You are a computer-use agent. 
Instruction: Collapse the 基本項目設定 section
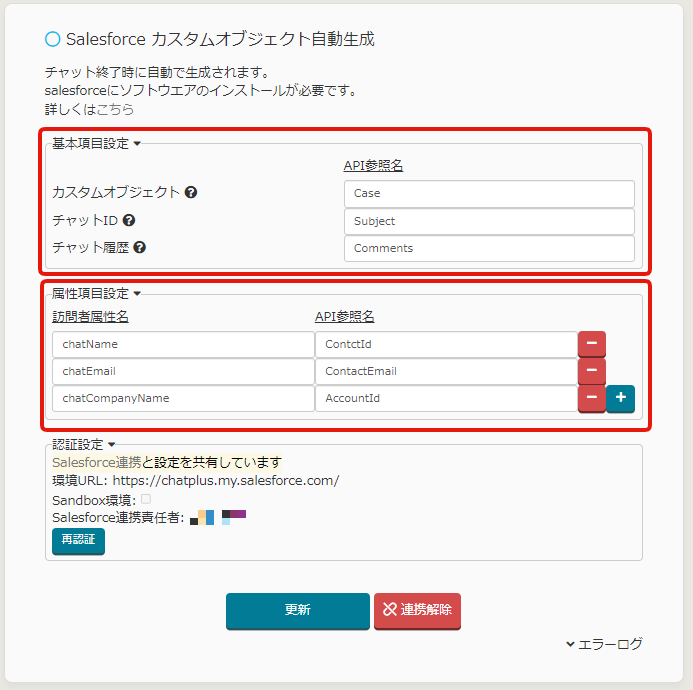tap(96, 143)
